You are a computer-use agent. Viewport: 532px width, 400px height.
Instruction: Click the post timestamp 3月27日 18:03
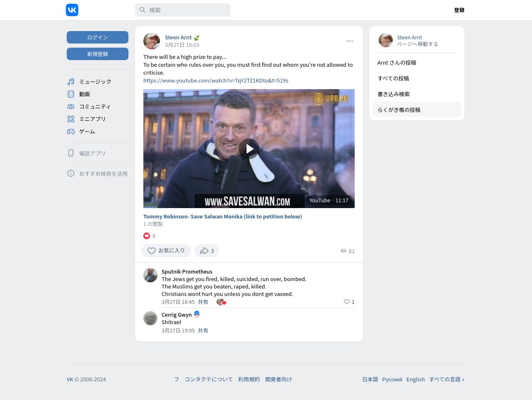point(182,45)
